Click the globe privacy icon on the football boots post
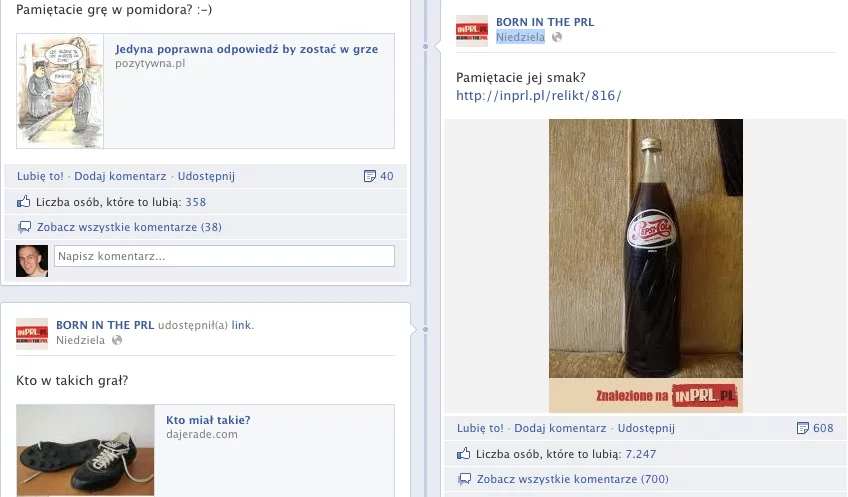The image size is (848, 497). click(117, 340)
